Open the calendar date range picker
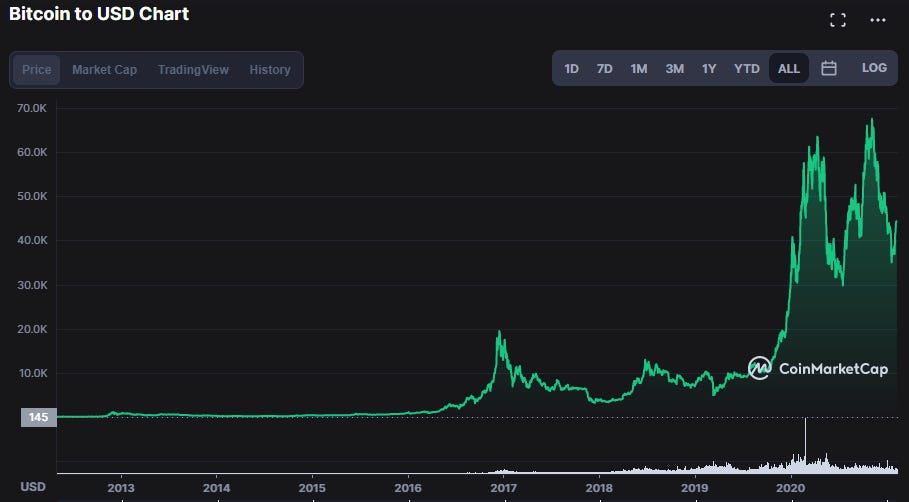 (829, 68)
